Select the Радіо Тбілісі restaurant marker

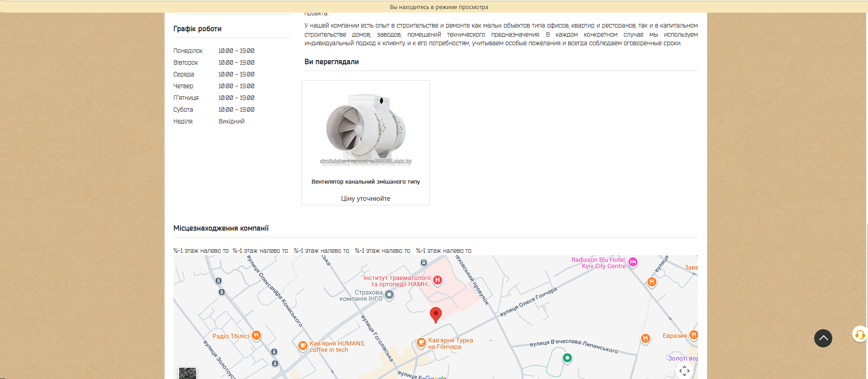(256, 336)
